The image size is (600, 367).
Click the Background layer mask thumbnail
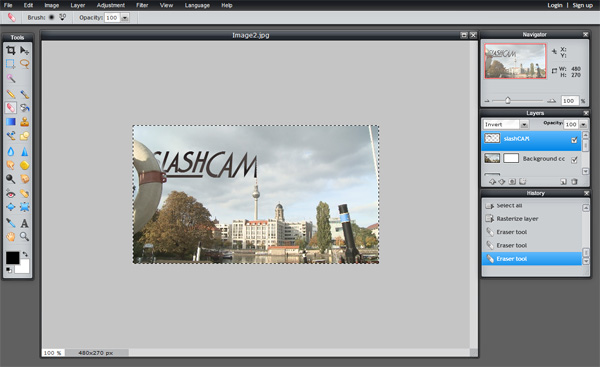point(511,158)
